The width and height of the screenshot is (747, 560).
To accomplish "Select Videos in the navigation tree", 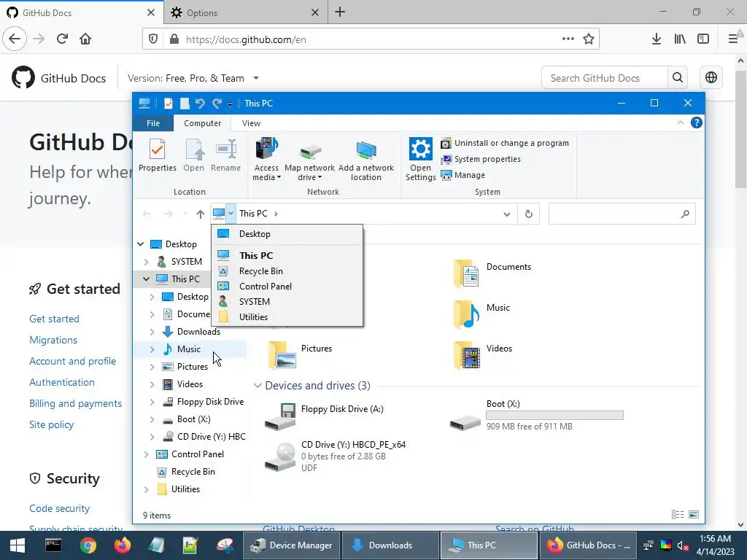I will [x=190, y=384].
